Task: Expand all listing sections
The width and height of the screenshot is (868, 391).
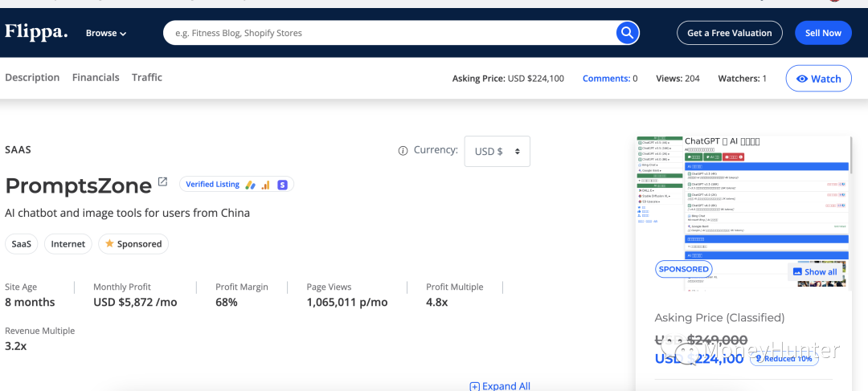Action: [x=500, y=385]
